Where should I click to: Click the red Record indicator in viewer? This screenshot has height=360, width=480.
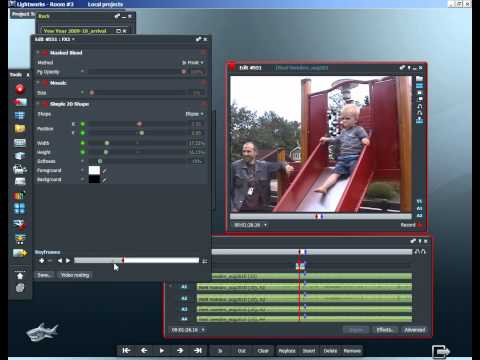coord(419,225)
